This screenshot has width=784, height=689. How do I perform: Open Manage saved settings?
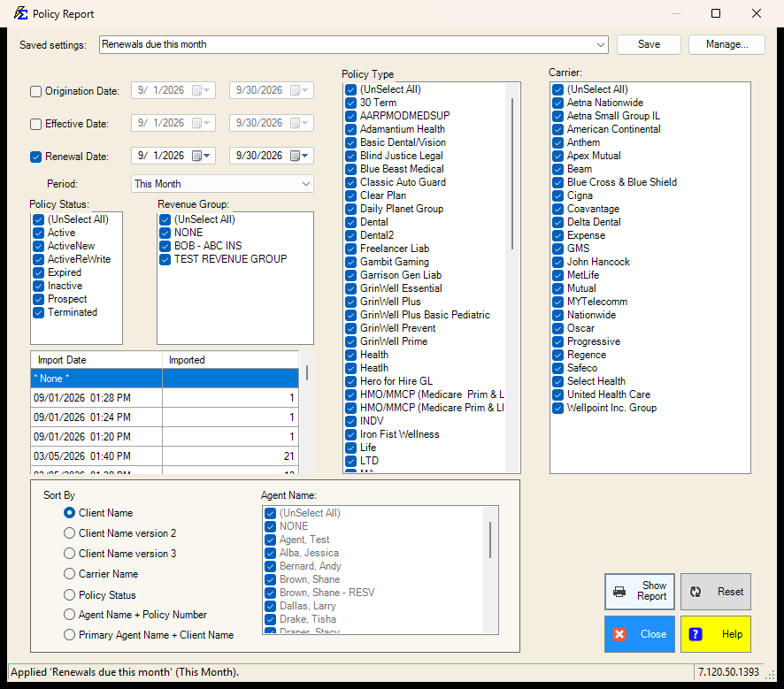tap(726, 44)
